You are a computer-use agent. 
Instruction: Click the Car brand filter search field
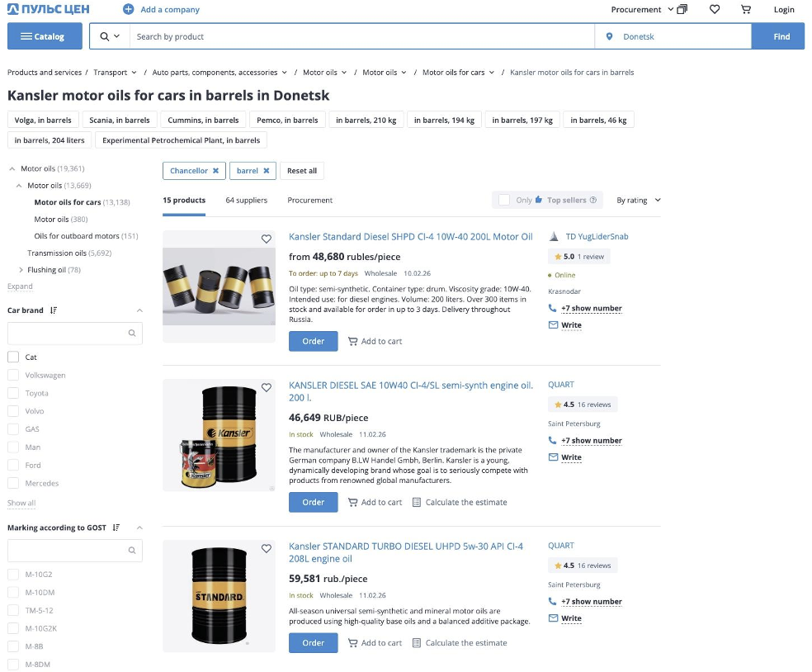click(x=74, y=334)
